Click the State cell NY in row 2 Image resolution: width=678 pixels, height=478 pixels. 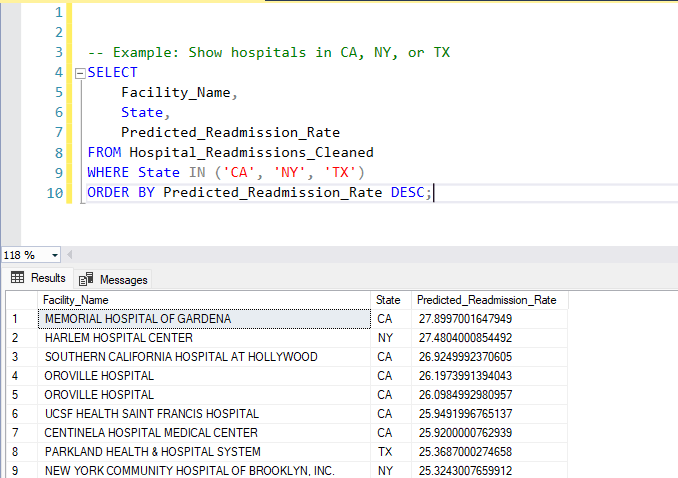pos(390,338)
